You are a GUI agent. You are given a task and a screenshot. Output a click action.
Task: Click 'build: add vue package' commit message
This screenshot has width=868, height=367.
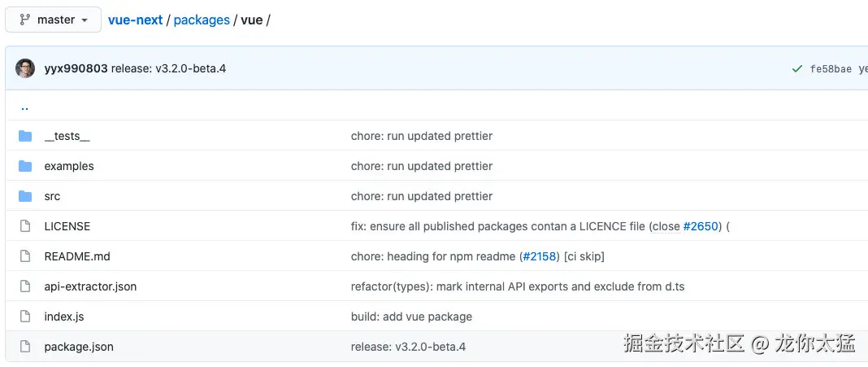click(x=411, y=317)
